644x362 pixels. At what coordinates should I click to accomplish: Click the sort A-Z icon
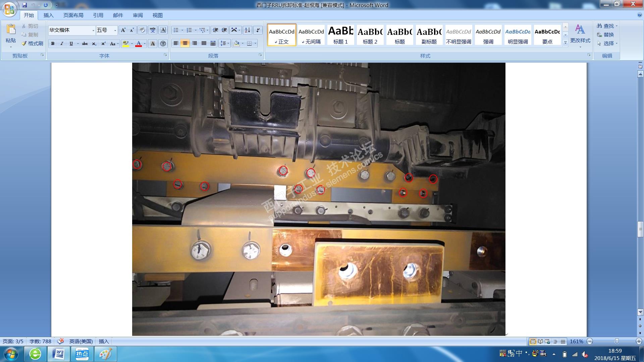point(248,30)
